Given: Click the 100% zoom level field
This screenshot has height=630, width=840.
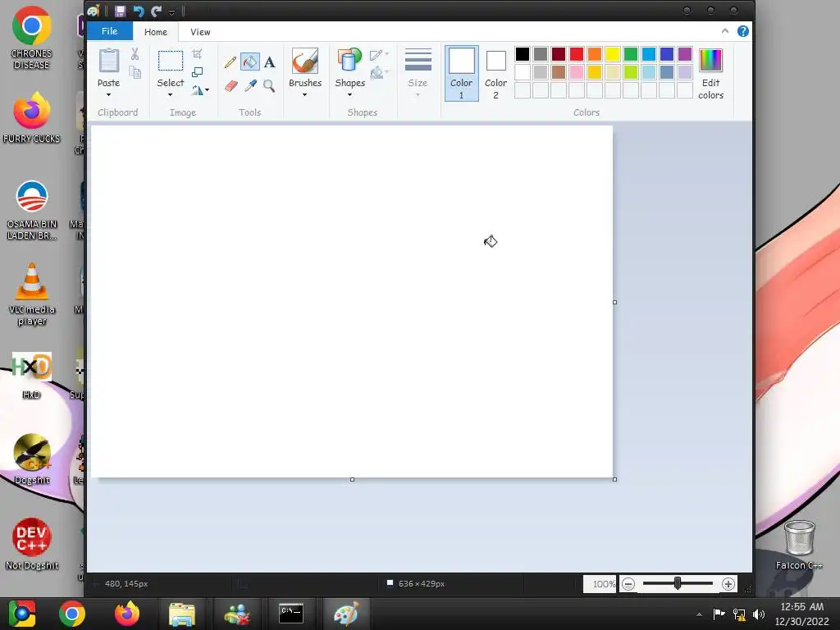Looking at the screenshot, I should point(600,584).
